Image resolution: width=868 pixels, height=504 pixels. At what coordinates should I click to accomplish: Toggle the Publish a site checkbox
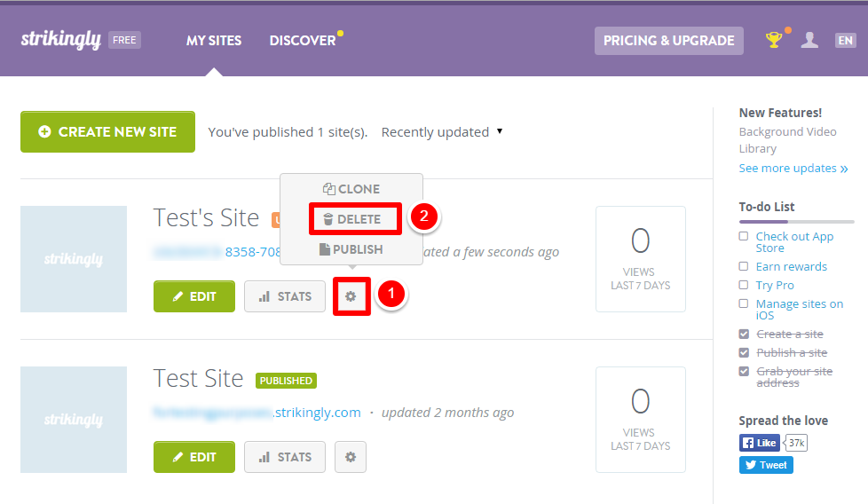point(744,352)
